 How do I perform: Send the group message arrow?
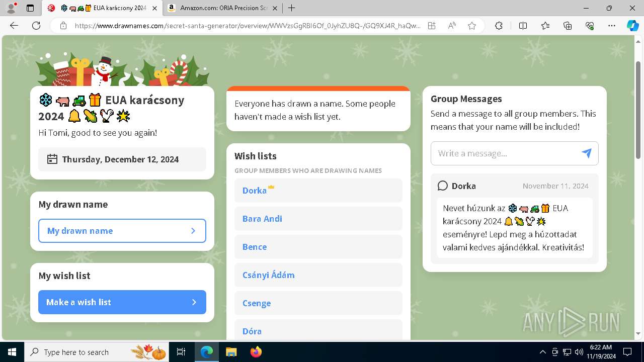tap(587, 153)
